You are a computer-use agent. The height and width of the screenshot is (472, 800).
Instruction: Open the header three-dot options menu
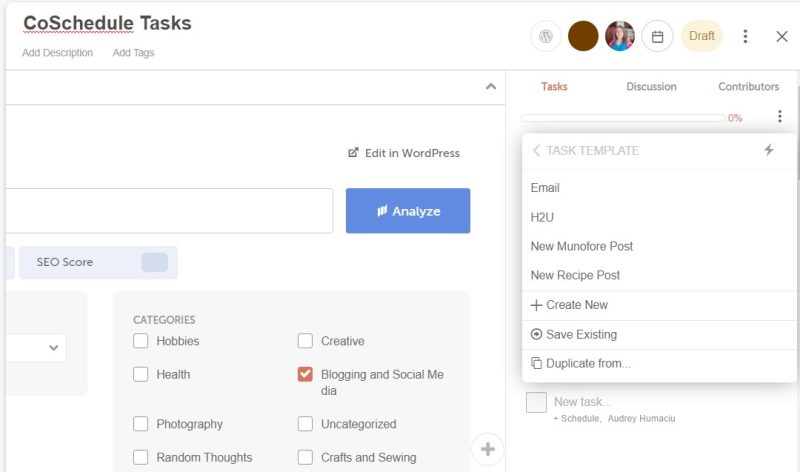pos(745,36)
